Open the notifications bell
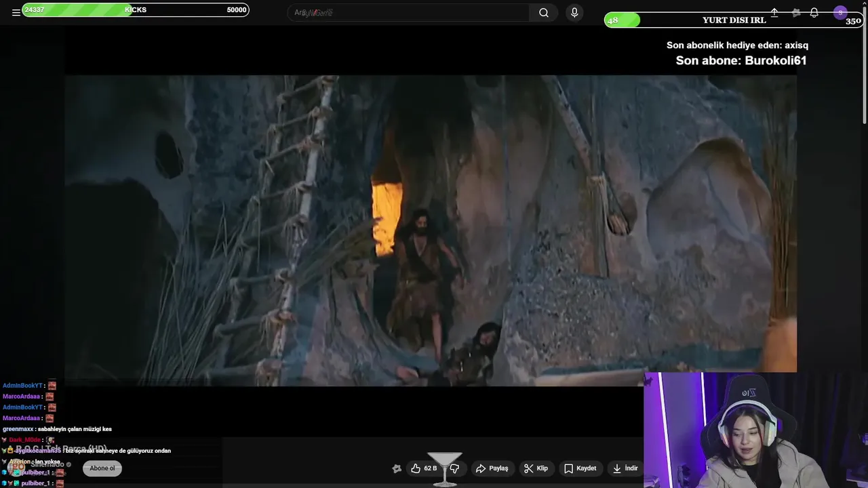The height and width of the screenshot is (488, 868). 814,12
